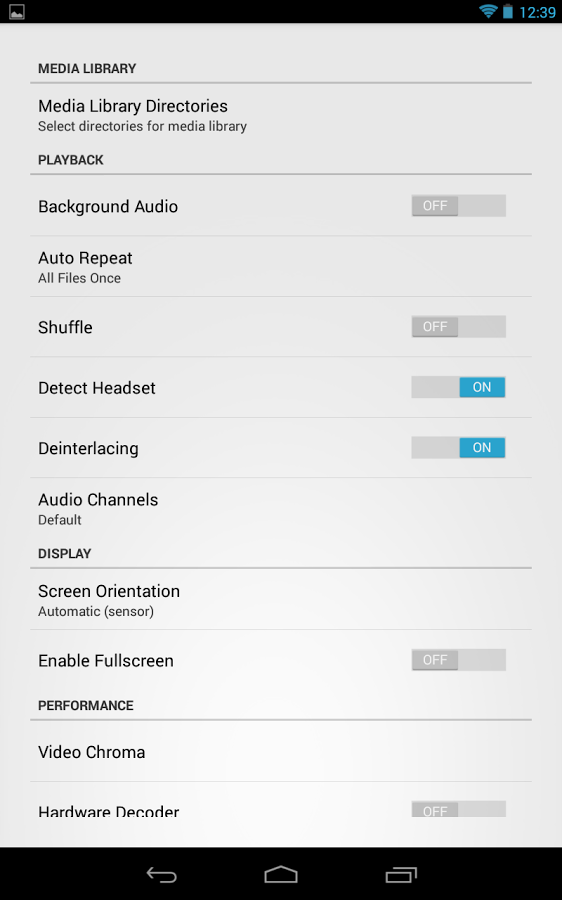Image resolution: width=562 pixels, height=900 pixels.
Task: Disable the Detect Headset switch
Action: point(458,387)
